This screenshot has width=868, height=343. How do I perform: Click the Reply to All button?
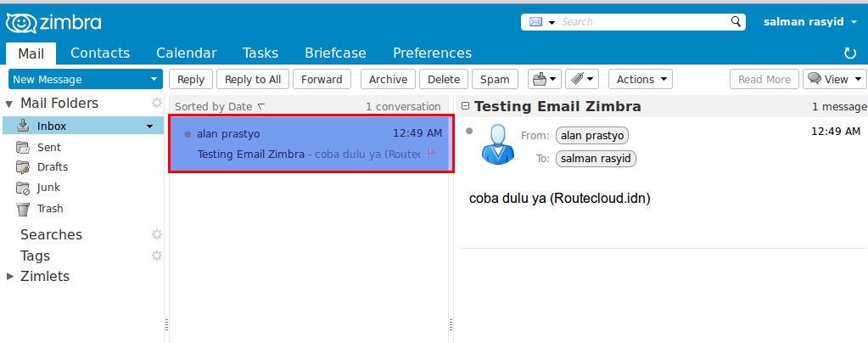(x=253, y=79)
